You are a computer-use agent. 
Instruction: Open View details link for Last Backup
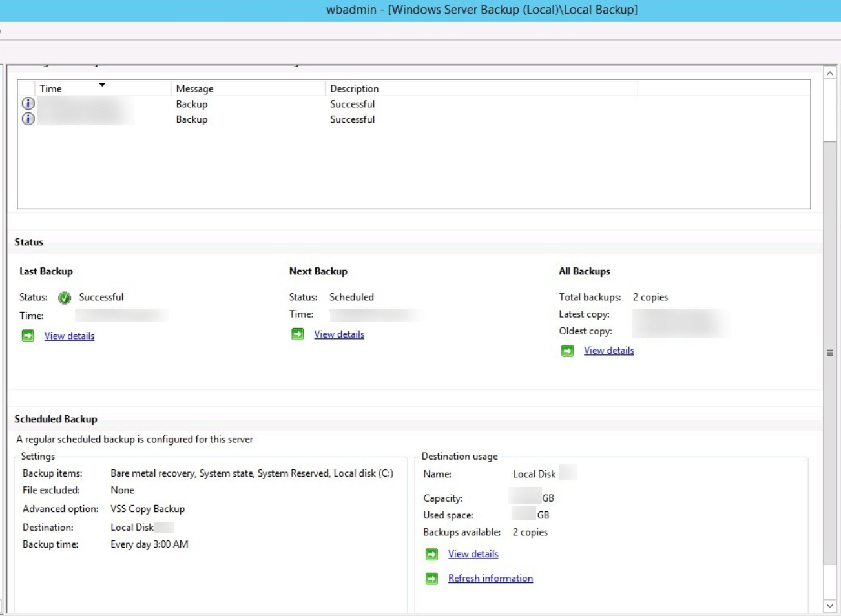(x=69, y=336)
